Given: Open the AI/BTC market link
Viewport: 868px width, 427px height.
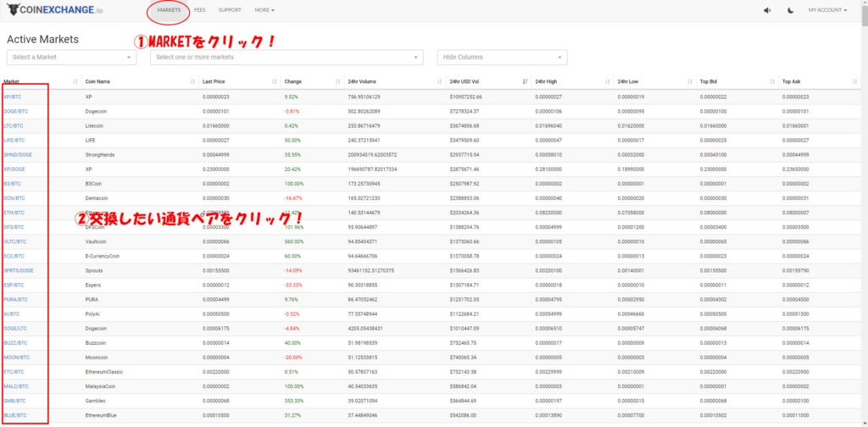Looking at the screenshot, I should point(12,313).
